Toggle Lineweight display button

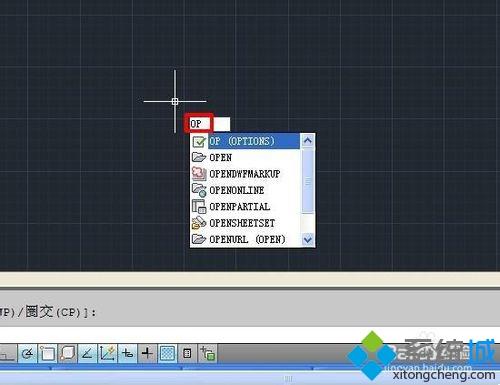click(147, 354)
